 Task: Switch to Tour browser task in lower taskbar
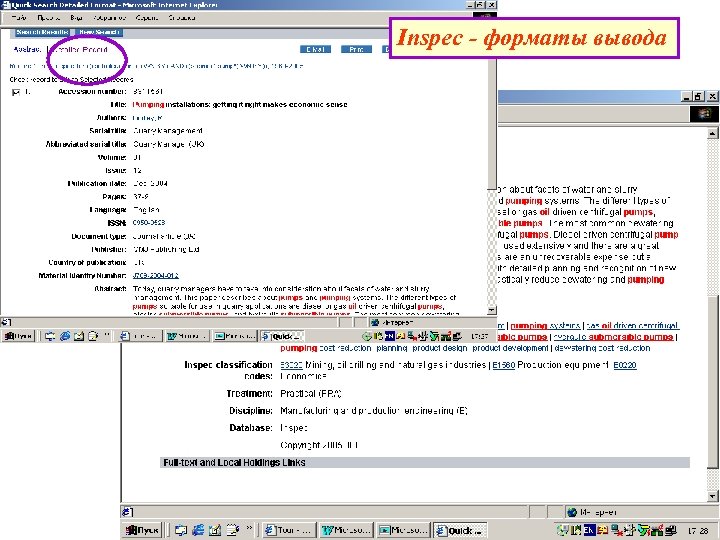click(x=290, y=530)
